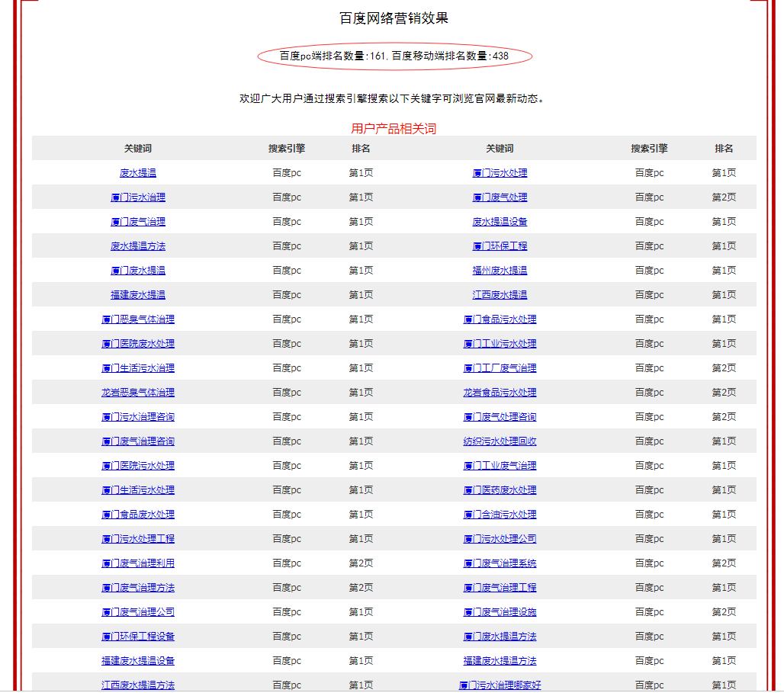Open the 厦门废气处理 keyword link
This screenshot has width=784, height=693.
[500, 197]
